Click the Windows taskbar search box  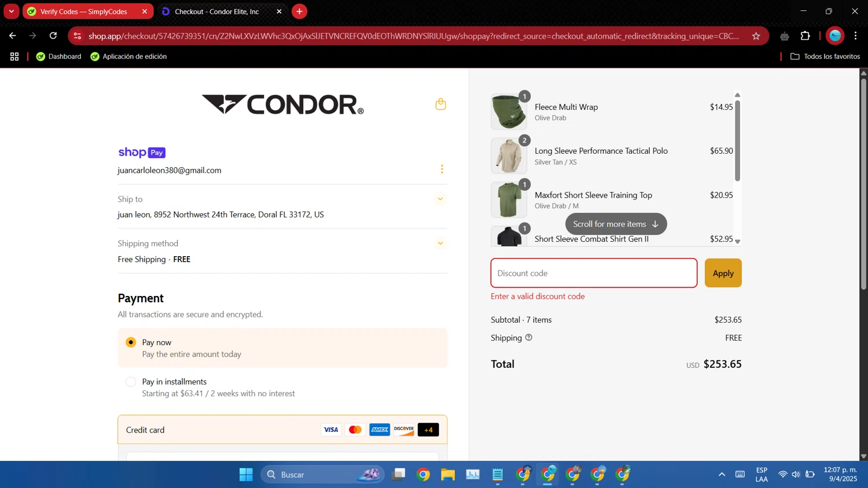click(322, 475)
